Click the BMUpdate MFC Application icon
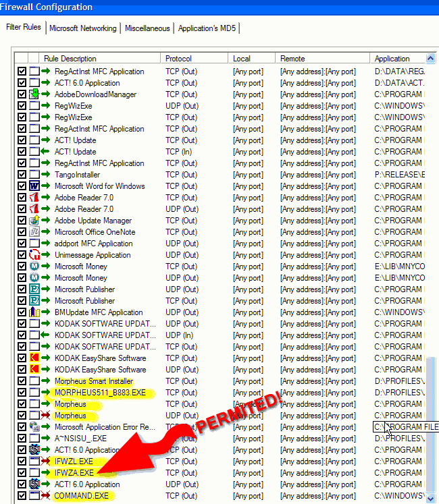The width and height of the screenshot is (439, 504). (34, 312)
